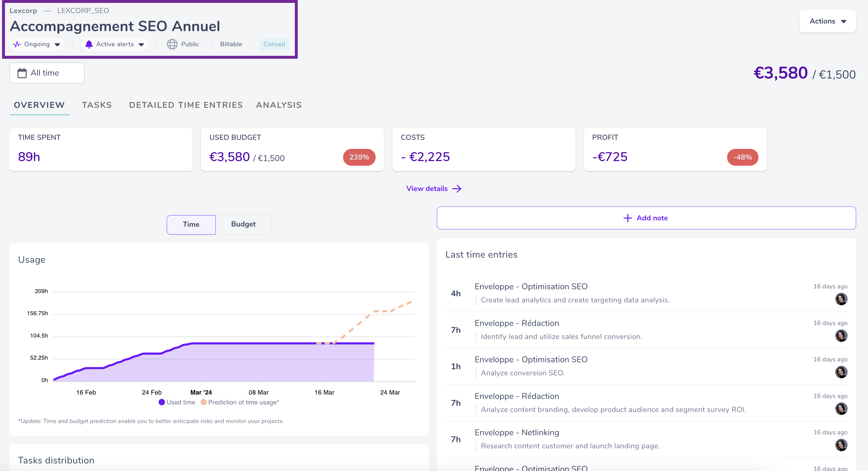Open user avatar on 4h Optimisation SEO entry

coord(841,299)
